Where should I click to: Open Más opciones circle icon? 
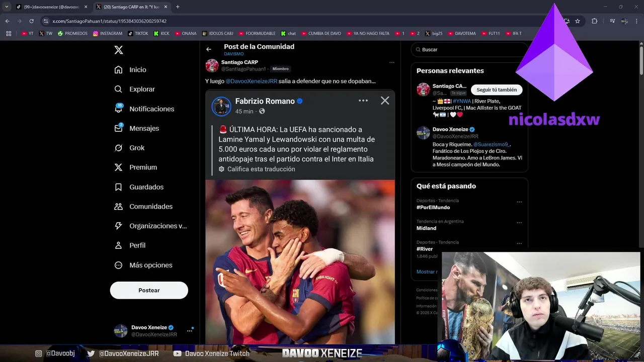(118, 265)
